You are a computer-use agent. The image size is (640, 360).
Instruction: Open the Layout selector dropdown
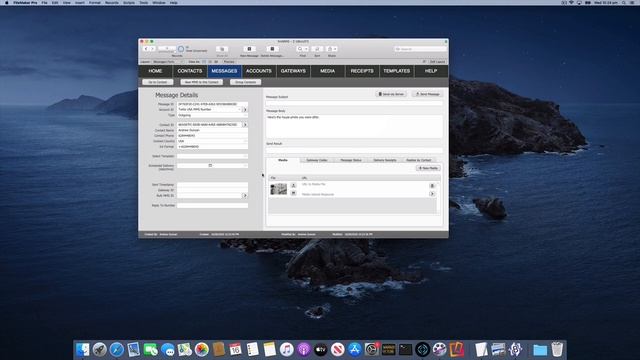point(168,62)
